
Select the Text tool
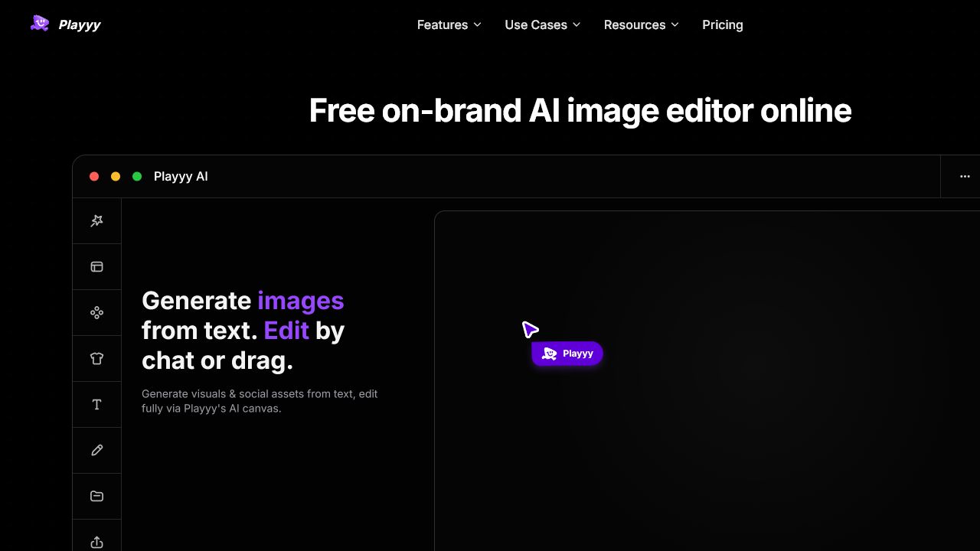[96, 405]
